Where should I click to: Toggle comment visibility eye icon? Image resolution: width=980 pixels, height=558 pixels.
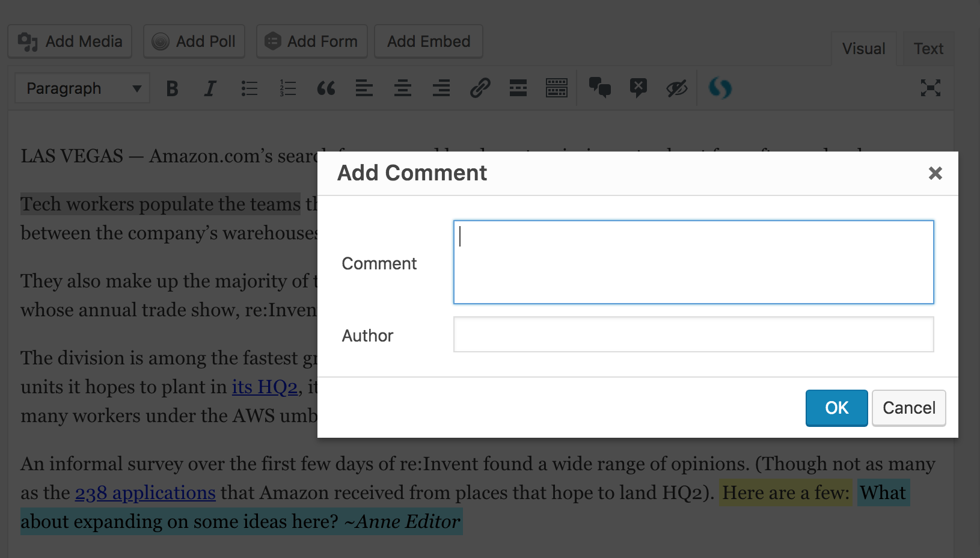point(677,88)
